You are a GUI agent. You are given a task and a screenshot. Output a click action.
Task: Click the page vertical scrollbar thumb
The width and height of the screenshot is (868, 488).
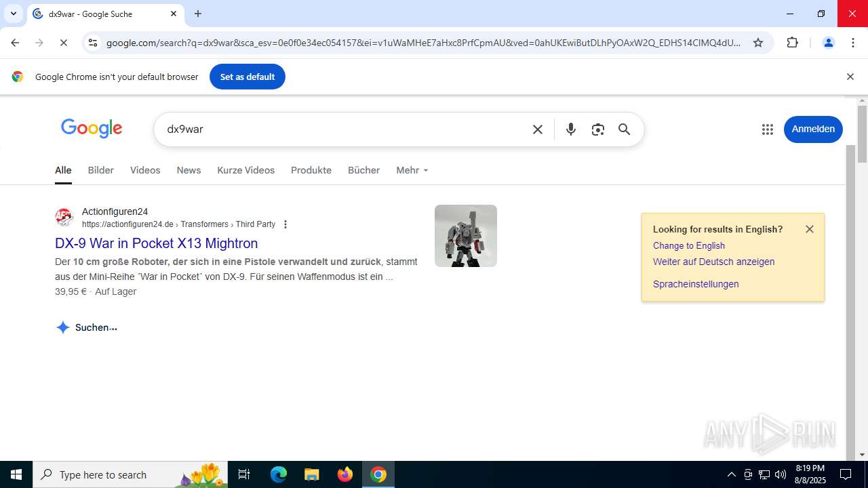point(862,134)
